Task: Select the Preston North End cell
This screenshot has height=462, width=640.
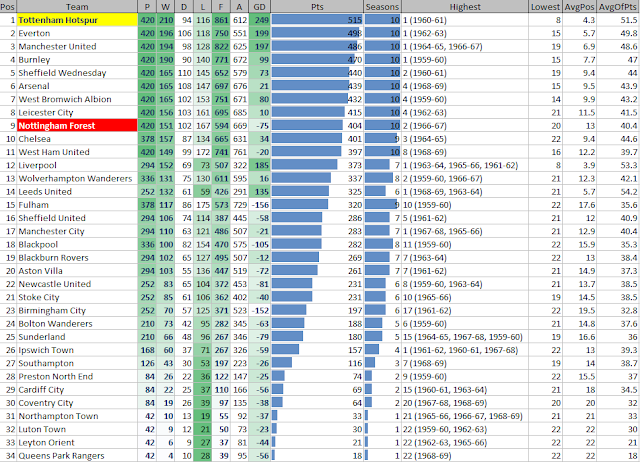Action: click(x=77, y=376)
